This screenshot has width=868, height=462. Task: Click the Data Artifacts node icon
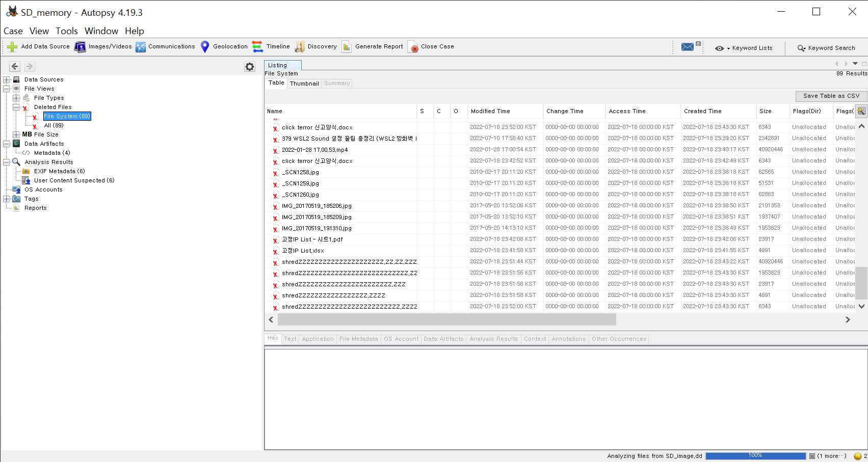tap(16, 144)
